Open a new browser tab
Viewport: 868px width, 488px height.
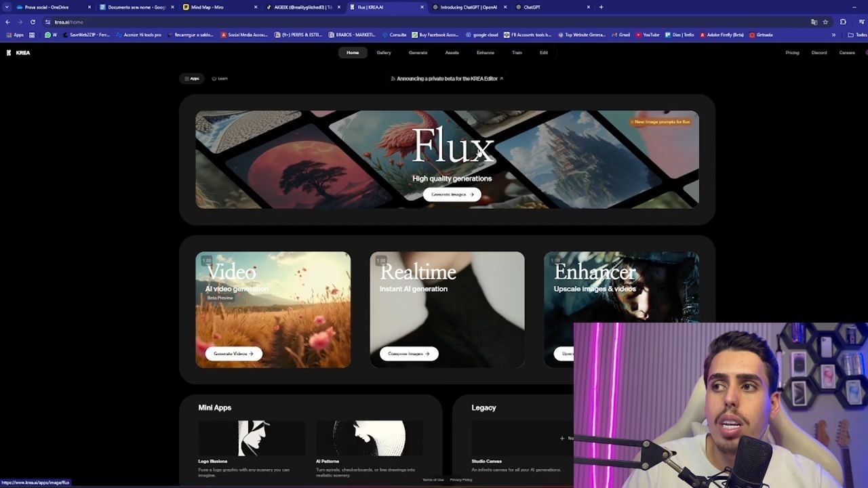click(601, 7)
